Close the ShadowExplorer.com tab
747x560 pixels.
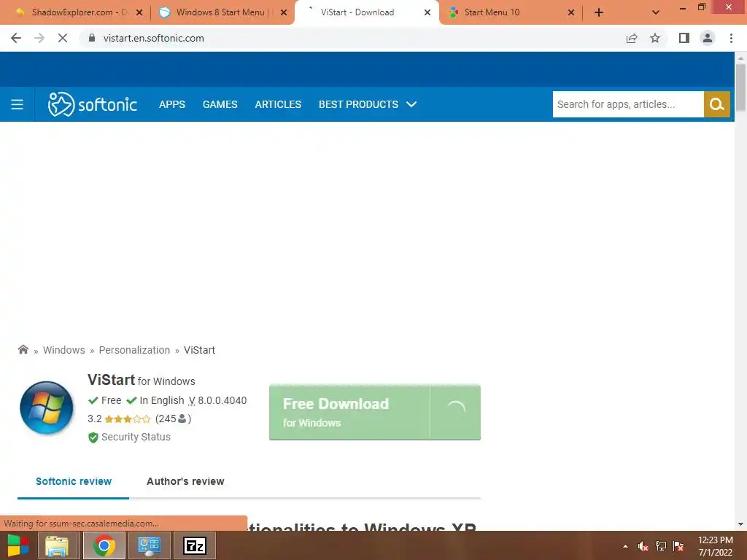tap(139, 12)
